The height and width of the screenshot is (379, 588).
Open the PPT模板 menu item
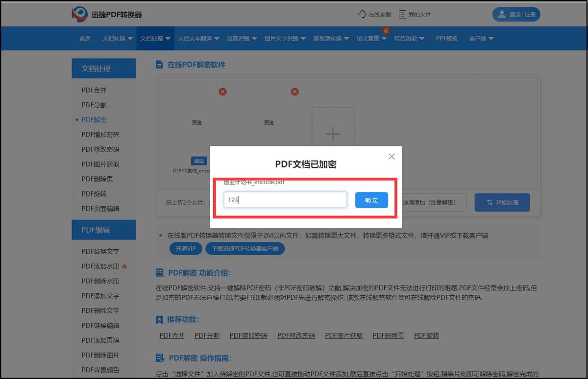(446, 38)
